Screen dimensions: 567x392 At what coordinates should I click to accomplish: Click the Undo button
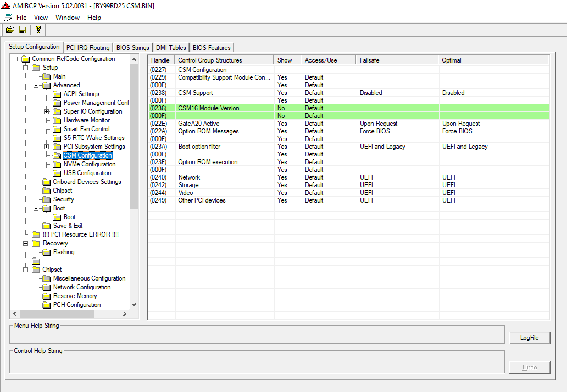pos(530,367)
